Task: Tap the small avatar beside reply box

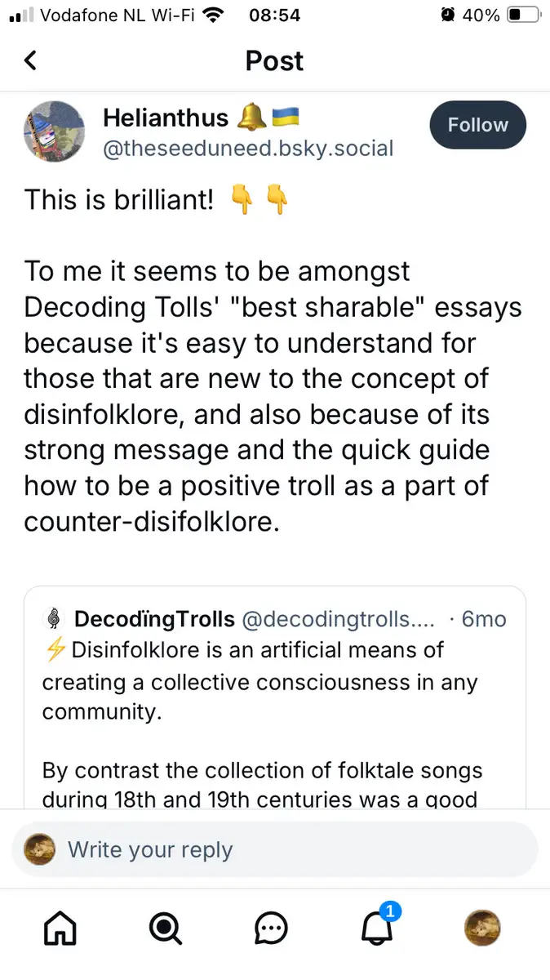Action: pos(40,849)
